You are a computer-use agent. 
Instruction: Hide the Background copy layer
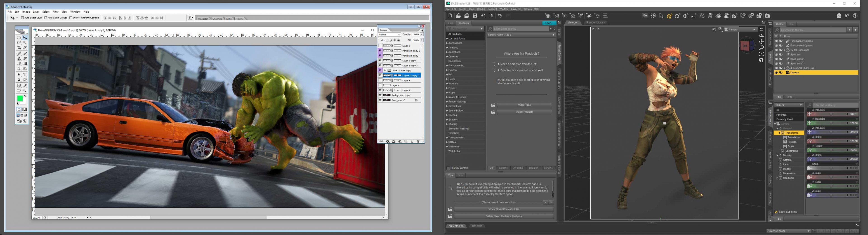coord(380,95)
